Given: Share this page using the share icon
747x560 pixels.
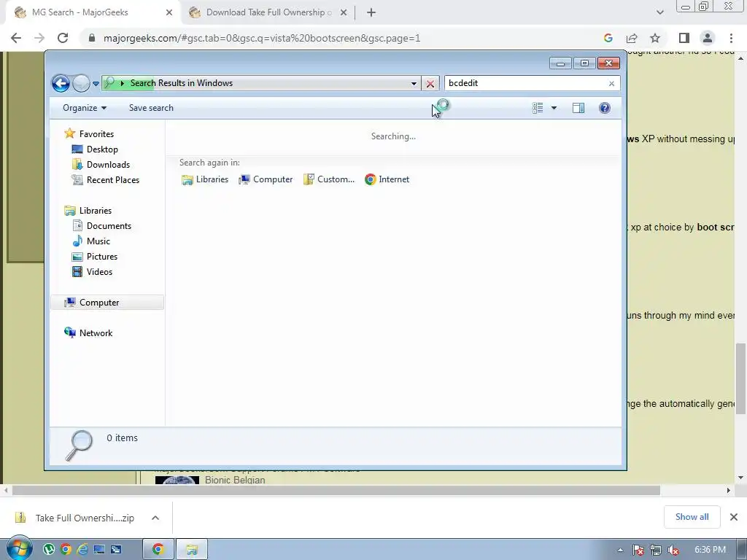Looking at the screenshot, I should click(632, 38).
